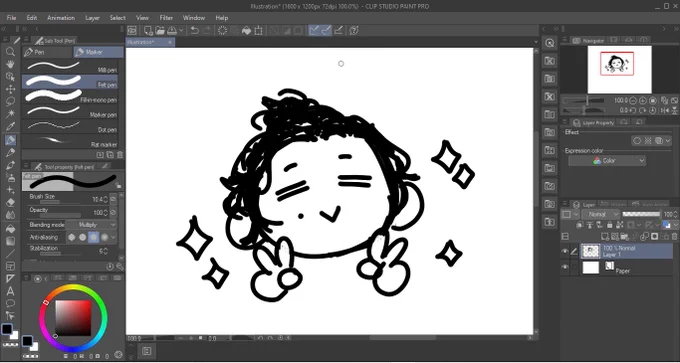
Task: Choose the Milli pen sub tool
Action: pyautogui.click(x=70, y=66)
